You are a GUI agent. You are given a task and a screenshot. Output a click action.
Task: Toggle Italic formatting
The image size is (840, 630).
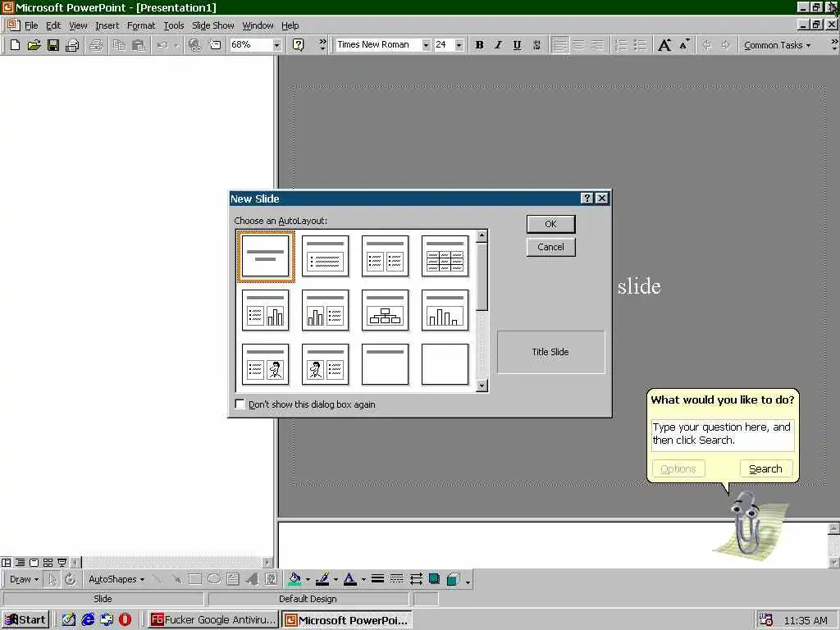[x=498, y=45]
